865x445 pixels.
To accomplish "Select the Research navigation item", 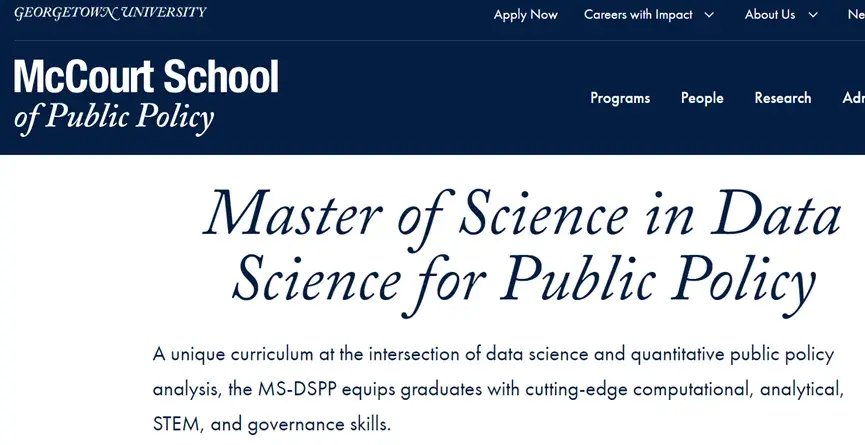I will pos(783,98).
